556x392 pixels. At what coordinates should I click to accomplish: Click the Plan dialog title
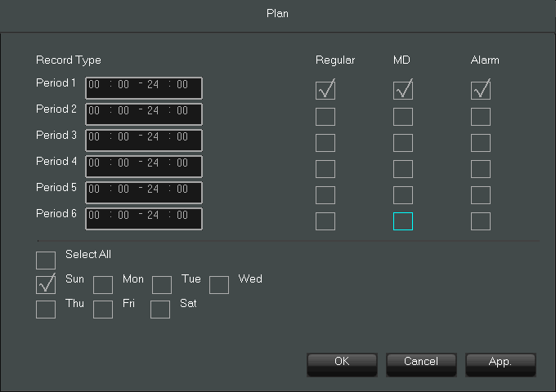pyautogui.click(x=277, y=13)
